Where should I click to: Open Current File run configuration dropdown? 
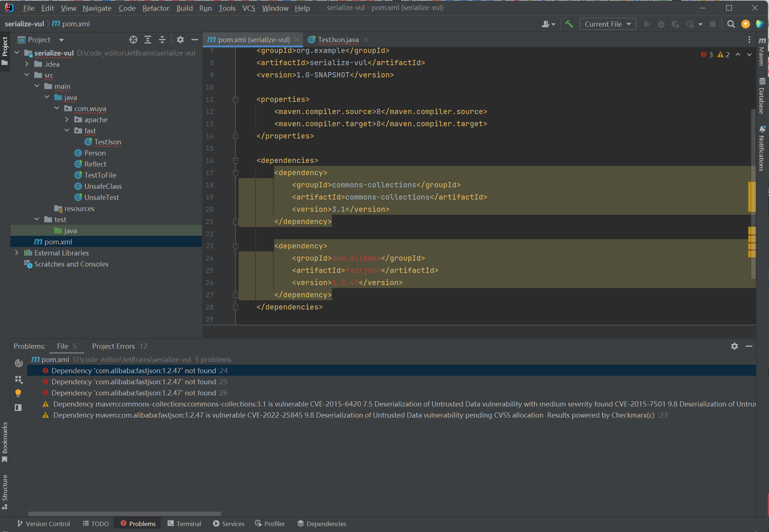pos(608,24)
